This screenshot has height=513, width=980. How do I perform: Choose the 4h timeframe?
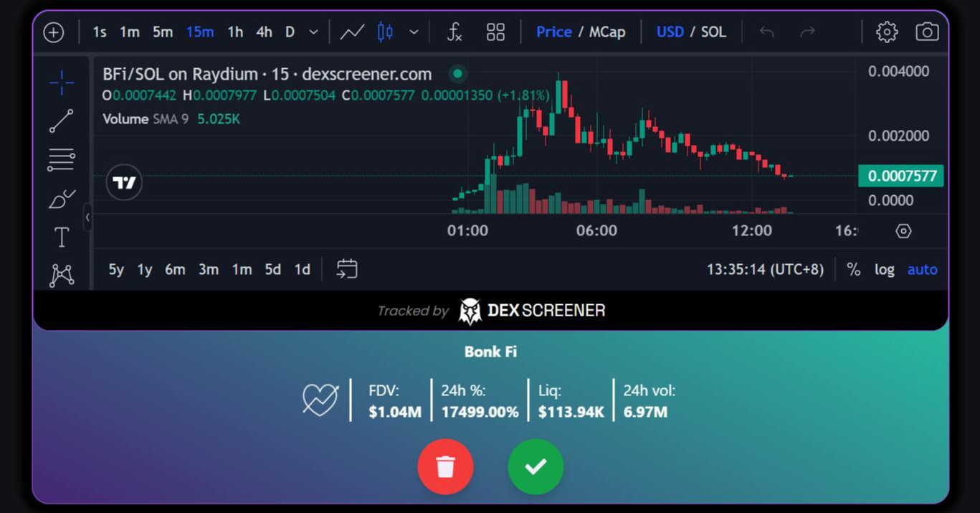[x=264, y=32]
